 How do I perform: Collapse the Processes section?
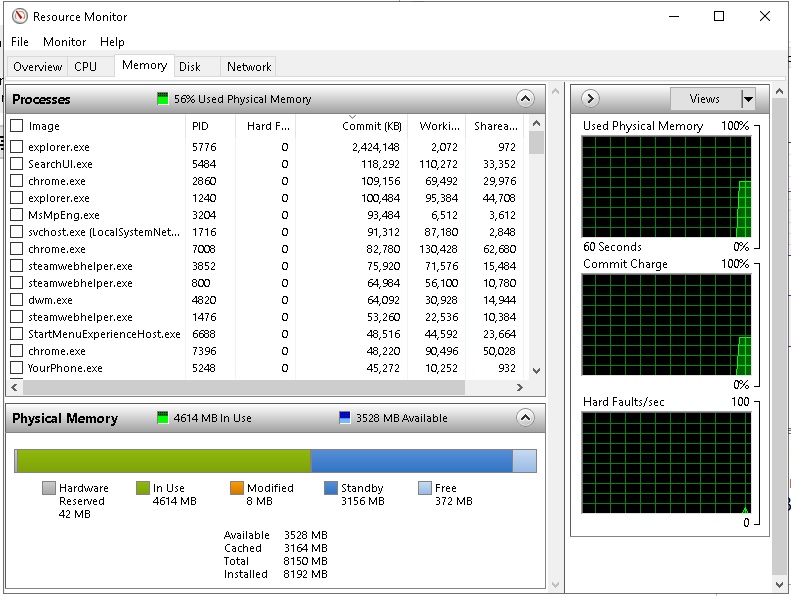click(525, 98)
